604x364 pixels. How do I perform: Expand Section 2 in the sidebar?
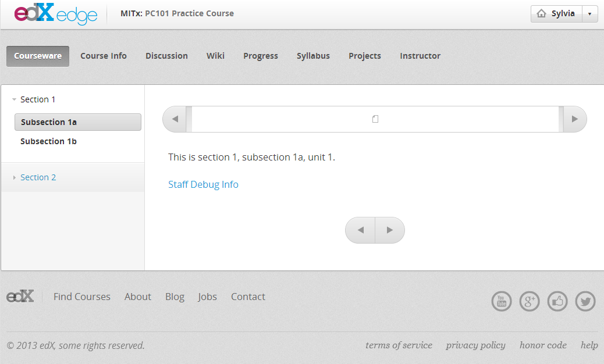[38, 177]
